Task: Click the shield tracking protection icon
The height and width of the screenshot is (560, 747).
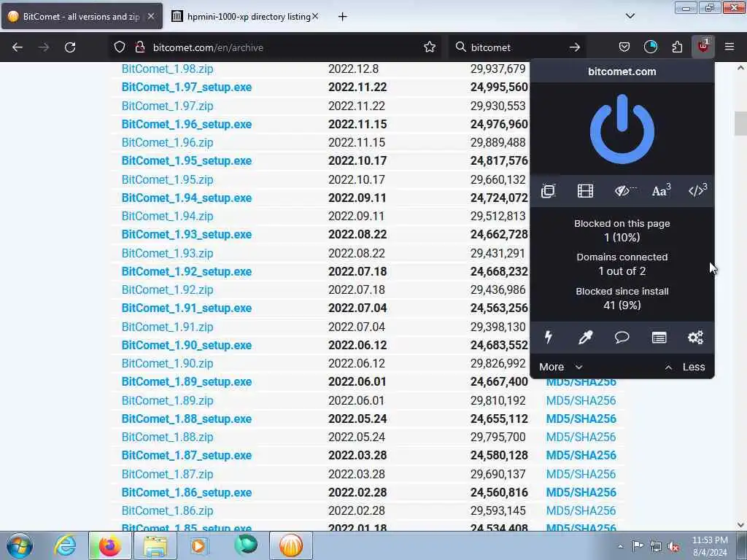Action: tap(120, 47)
